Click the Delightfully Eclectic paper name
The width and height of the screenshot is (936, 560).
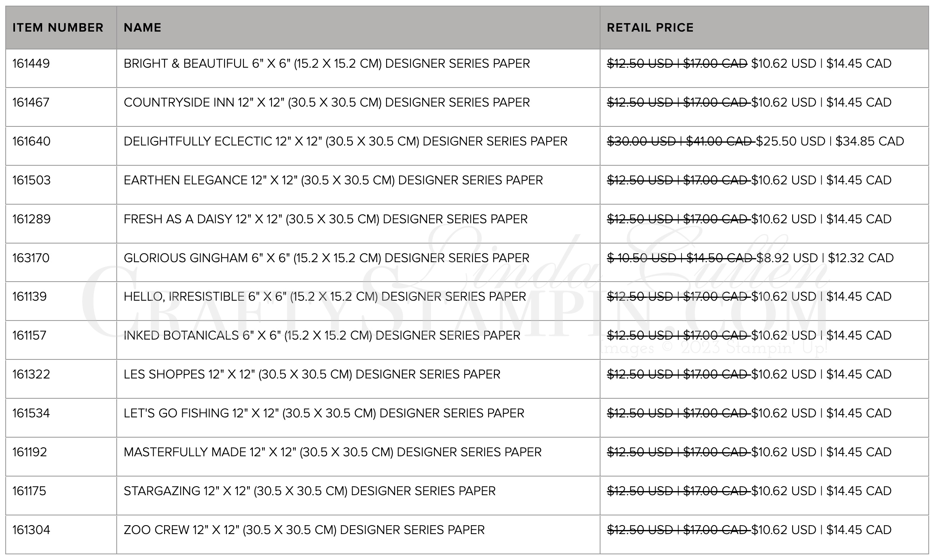click(345, 141)
